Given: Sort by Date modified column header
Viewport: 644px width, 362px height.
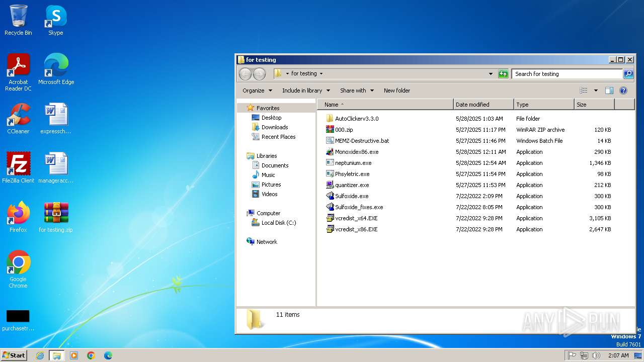Looking at the screenshot, I should (x=484, y=105).
